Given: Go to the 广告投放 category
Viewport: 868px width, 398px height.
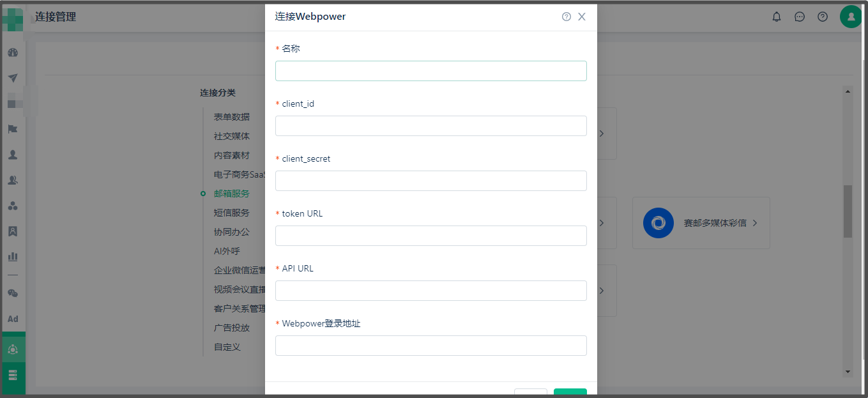Looking at the screenshot, I should pyautogui.click(x=232, y=328).
